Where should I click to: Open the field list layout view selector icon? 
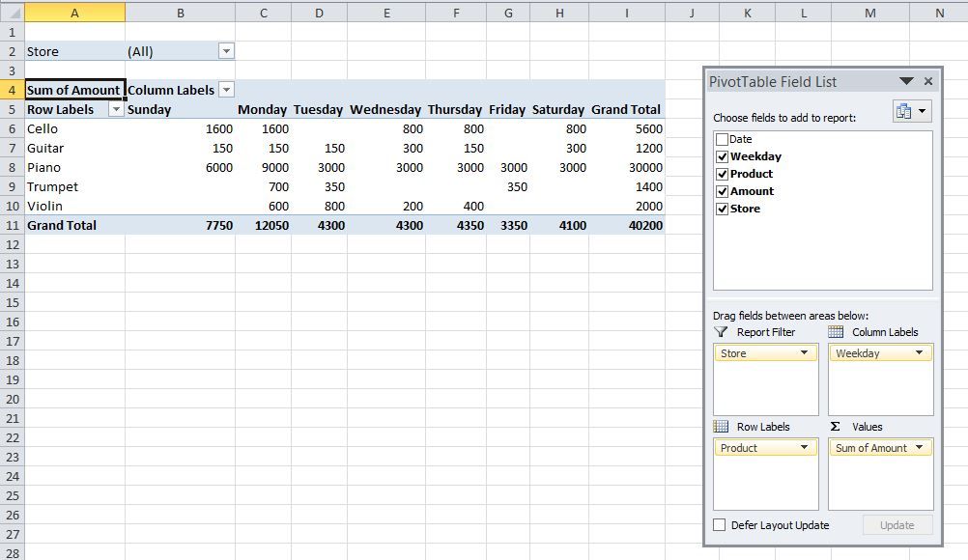909,110
